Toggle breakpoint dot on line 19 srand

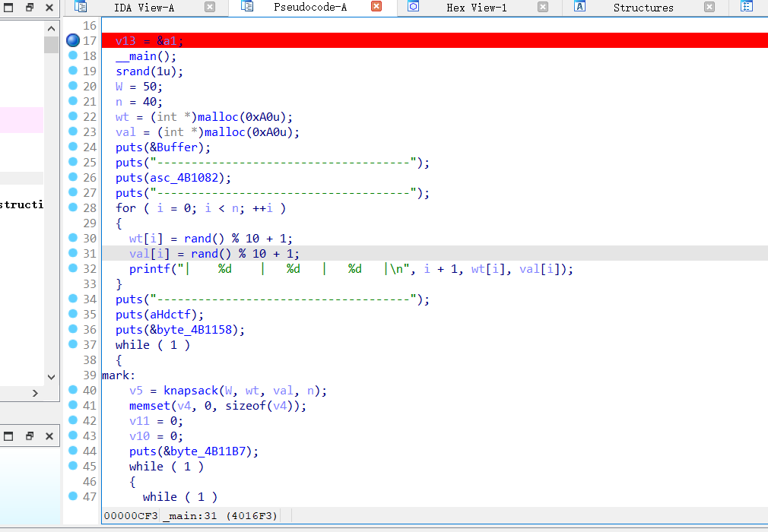(x=73, y=71)
